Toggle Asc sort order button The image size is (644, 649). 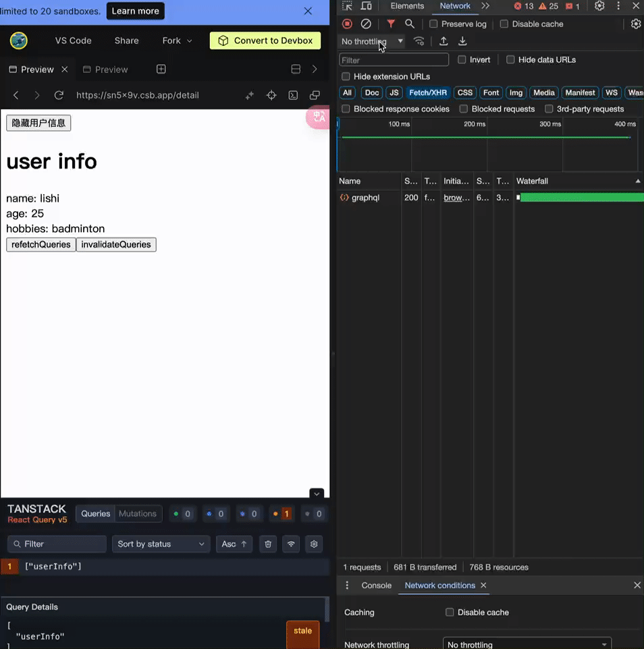(x=234, y=544)
